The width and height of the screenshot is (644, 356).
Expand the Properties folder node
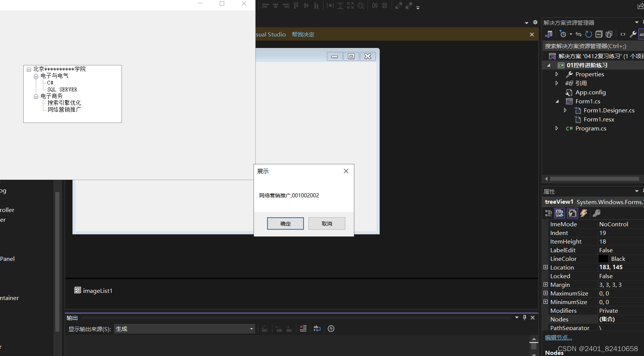point(557,74)
